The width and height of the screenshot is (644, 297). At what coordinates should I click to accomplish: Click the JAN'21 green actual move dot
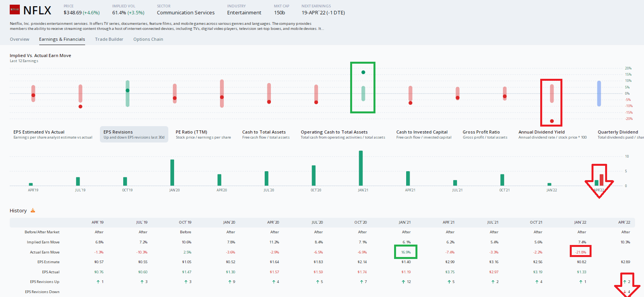pyautogui.click(x=363, y=72)
